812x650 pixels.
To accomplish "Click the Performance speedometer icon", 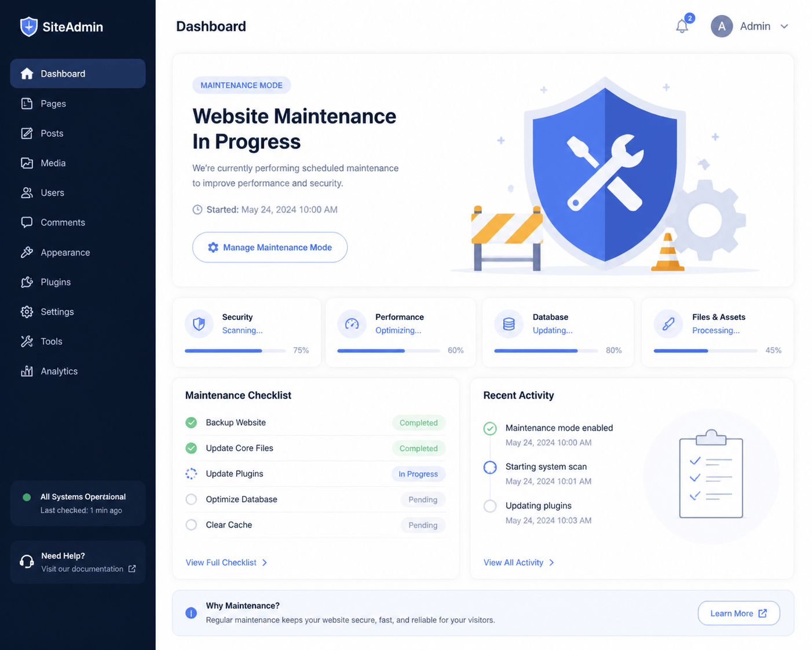I will 352,324.
